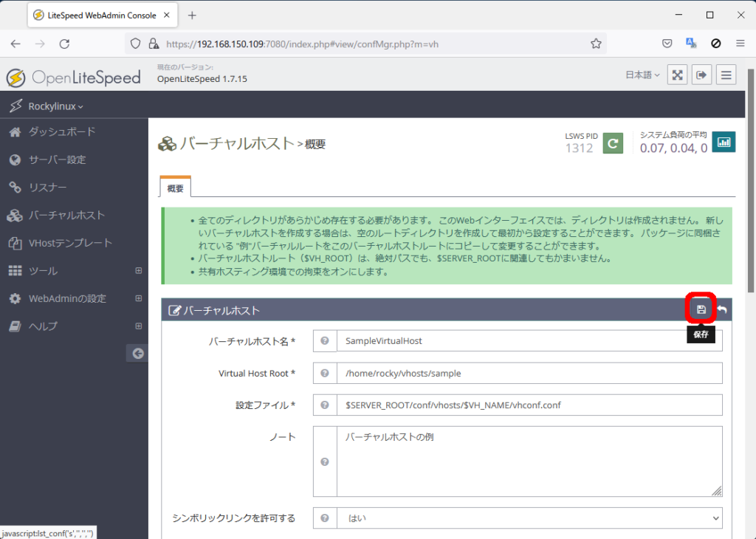The image size is (756, 539).
Task: Click the ノート textarea
Action: coord(529,461)
